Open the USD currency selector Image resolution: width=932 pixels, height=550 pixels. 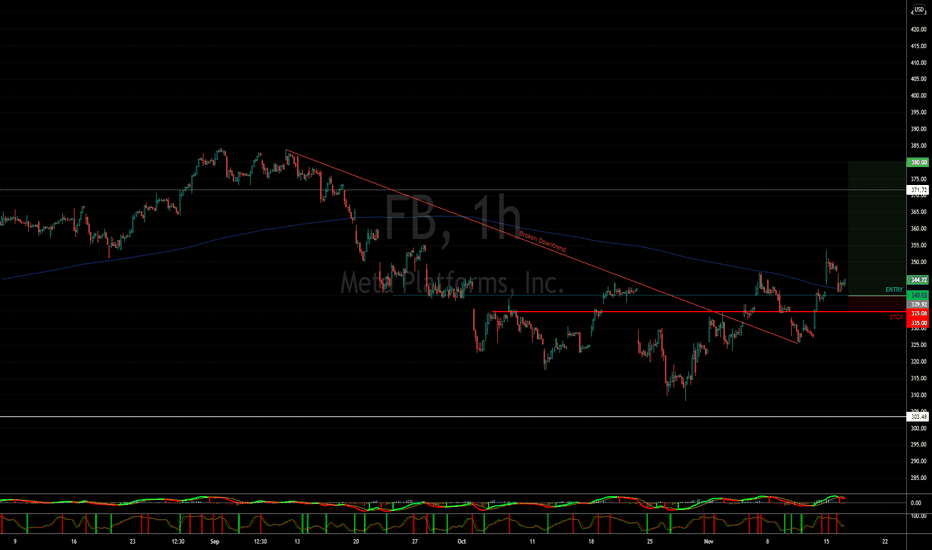pos(919,11)
